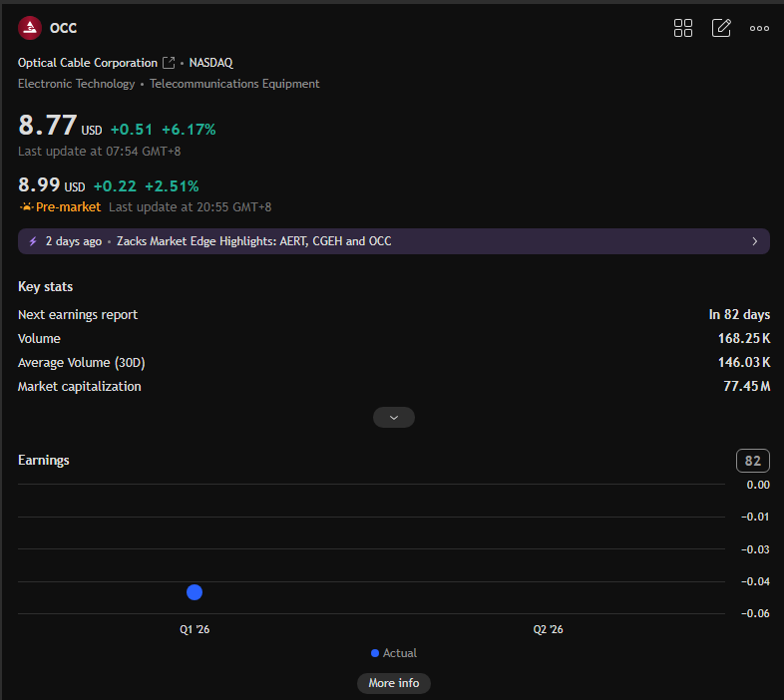Viewport: 784px width, 700px height.
Task: Click the Average Volume (30D) label
Action: pos(82,363)
